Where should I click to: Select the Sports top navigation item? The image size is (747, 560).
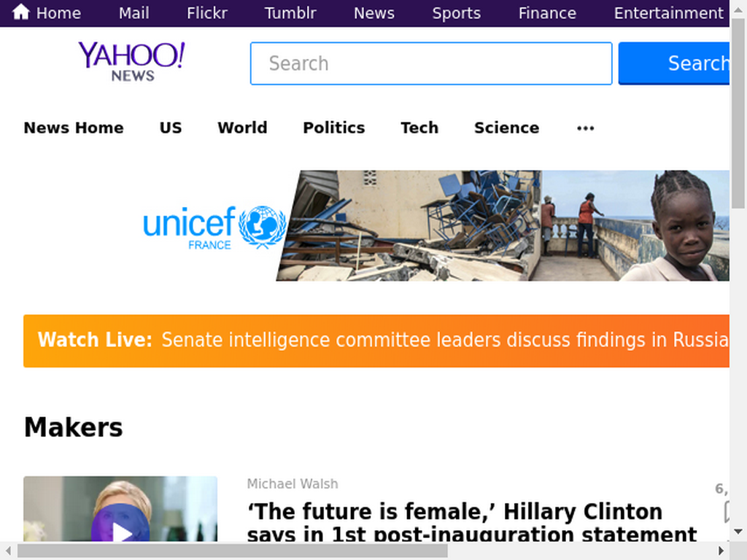(x=457, y=13)
